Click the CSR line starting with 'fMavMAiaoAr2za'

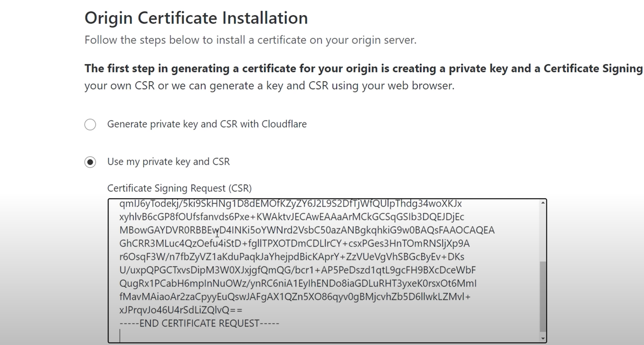tap(295, 297)
